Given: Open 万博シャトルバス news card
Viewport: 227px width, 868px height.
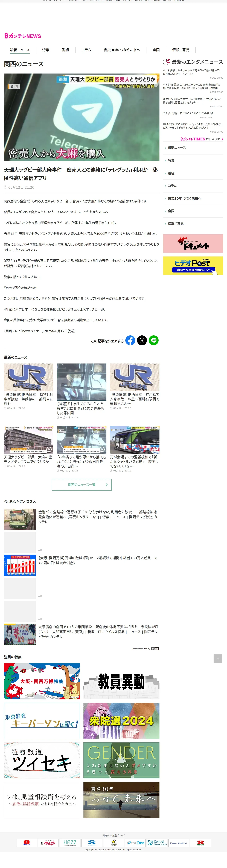Looking at the screenshot, I should 135,449.
